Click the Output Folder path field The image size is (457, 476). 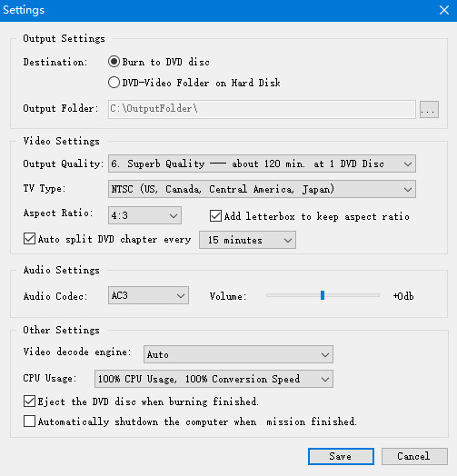(262, 109)
